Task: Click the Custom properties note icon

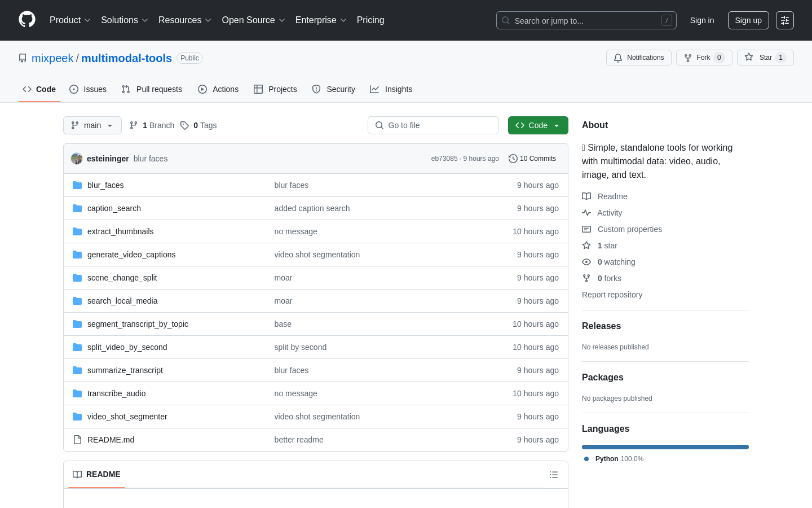Action: click(586, 229)
